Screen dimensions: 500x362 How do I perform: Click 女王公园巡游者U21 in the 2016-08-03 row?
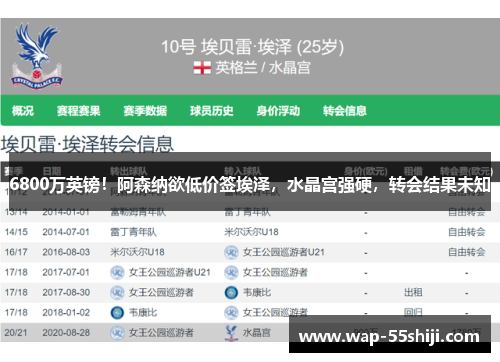point(284,252)
